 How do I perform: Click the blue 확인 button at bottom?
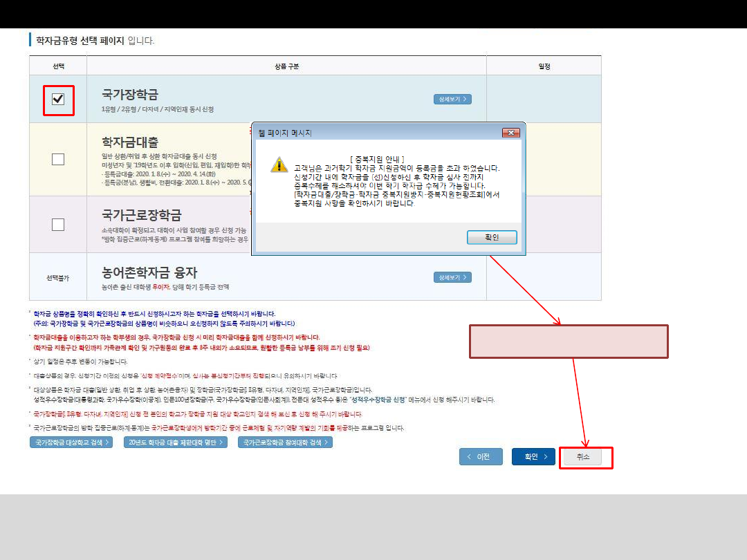coord(533,457)
